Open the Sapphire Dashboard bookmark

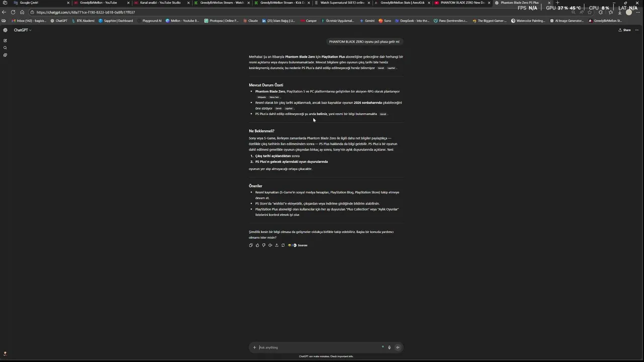[116, 21]
